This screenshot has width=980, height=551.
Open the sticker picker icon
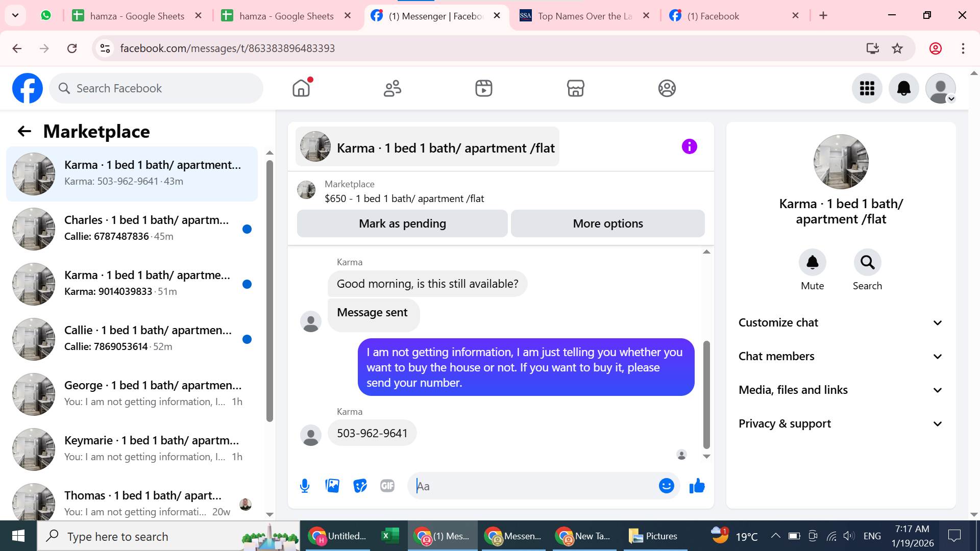[360, 486]
